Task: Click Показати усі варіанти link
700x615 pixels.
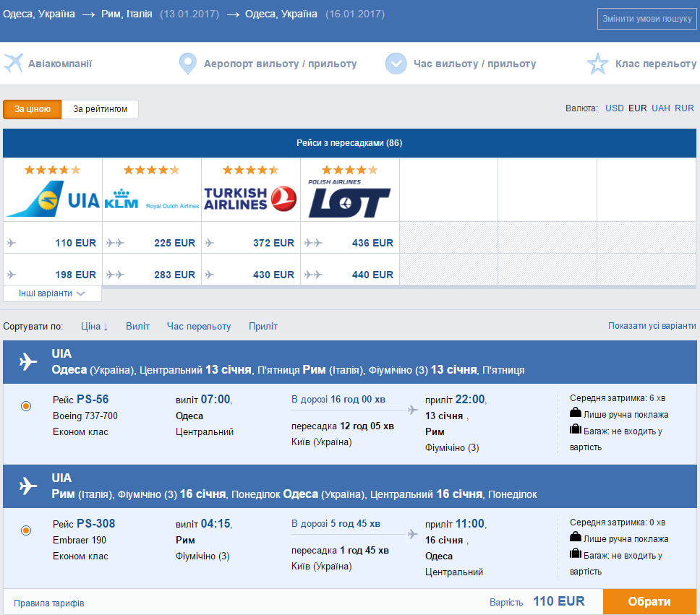Action: click(x=652, y=326)
